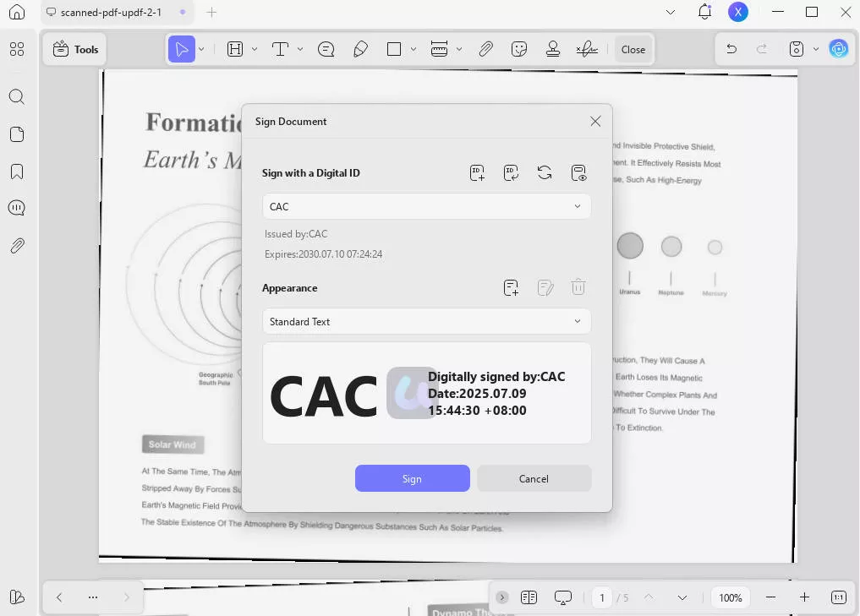Screen dimensions: 860x616
Task: Select the highlight text tool
Action: pos(235,49)
